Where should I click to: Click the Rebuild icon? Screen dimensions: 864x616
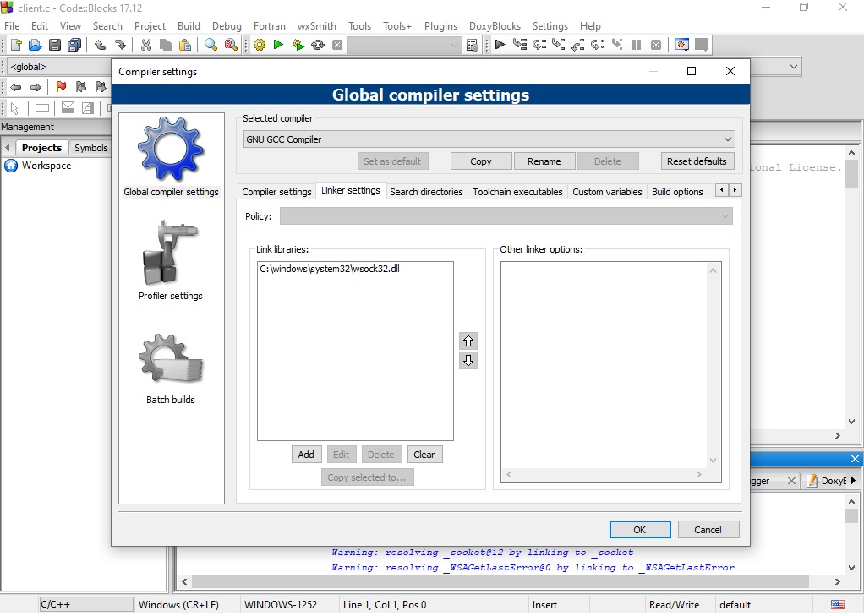point(318,45)
